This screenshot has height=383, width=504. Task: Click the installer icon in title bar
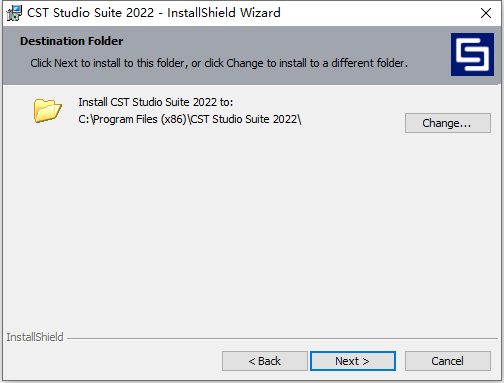[x=14, y=13]
